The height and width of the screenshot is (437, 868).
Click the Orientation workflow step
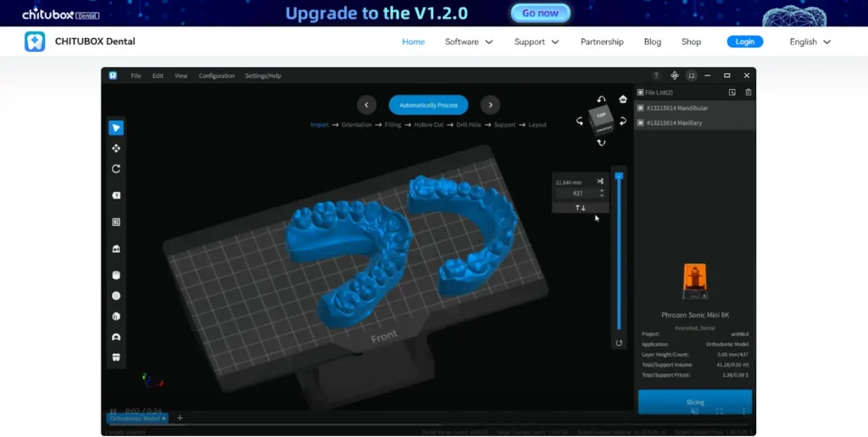(x=357, y=125)
